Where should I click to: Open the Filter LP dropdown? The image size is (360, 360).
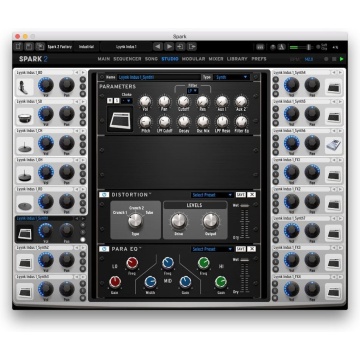pyautogui.click(x=193, y=90)
